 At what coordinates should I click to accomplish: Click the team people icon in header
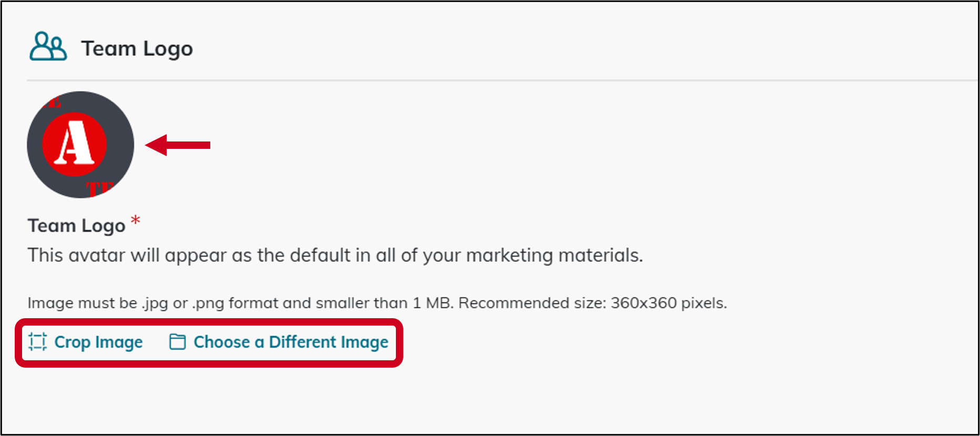[x=48, y=47]
